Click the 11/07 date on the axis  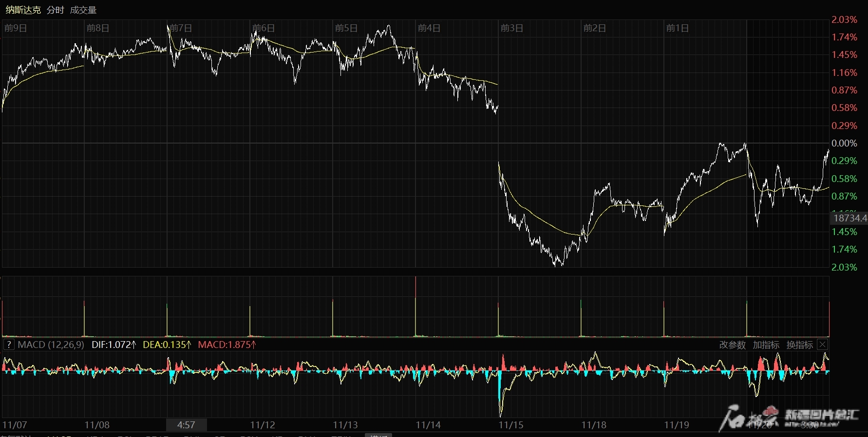point(15,425)
